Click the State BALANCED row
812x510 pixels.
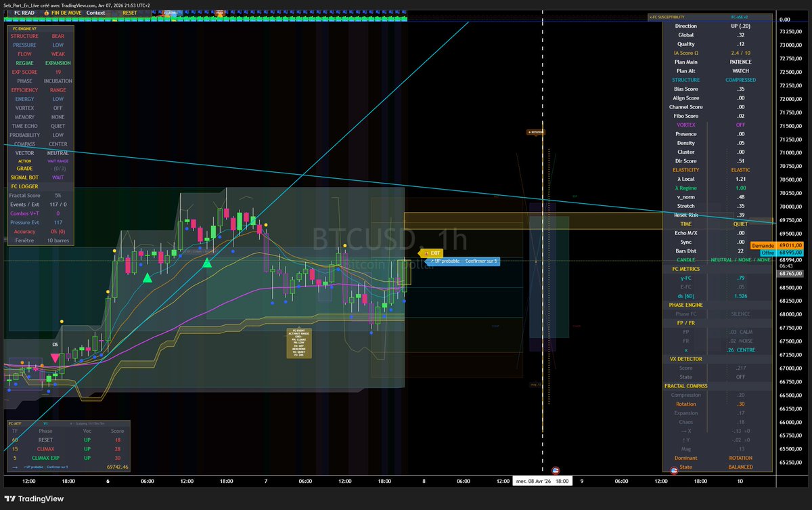click(x=717, y=467)
